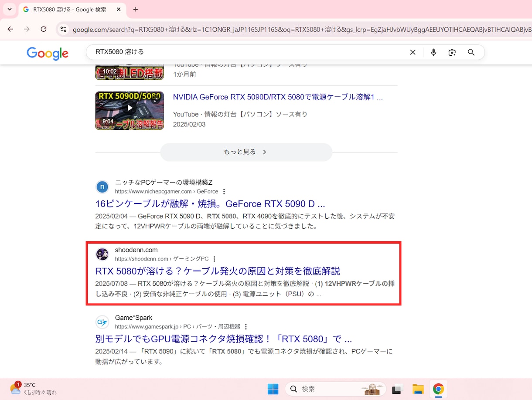Screen dimensions: 532x400
Task: Clear the search query with X
Action: 413,52
